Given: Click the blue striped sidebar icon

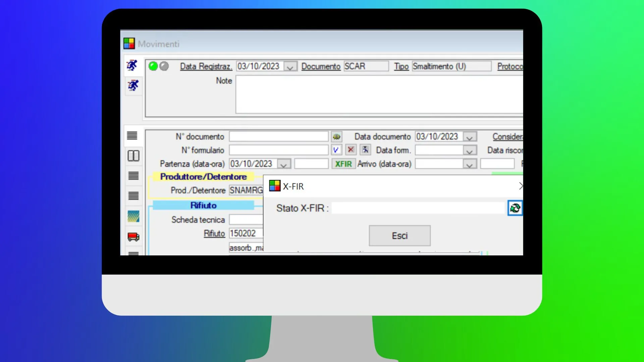Looking at the screenshot, I should [133, 217].
